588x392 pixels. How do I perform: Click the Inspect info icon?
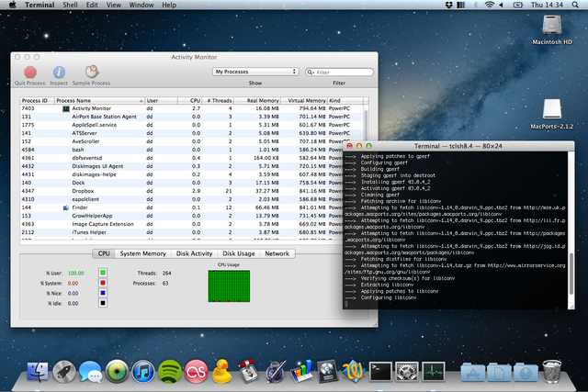(59, 72)
